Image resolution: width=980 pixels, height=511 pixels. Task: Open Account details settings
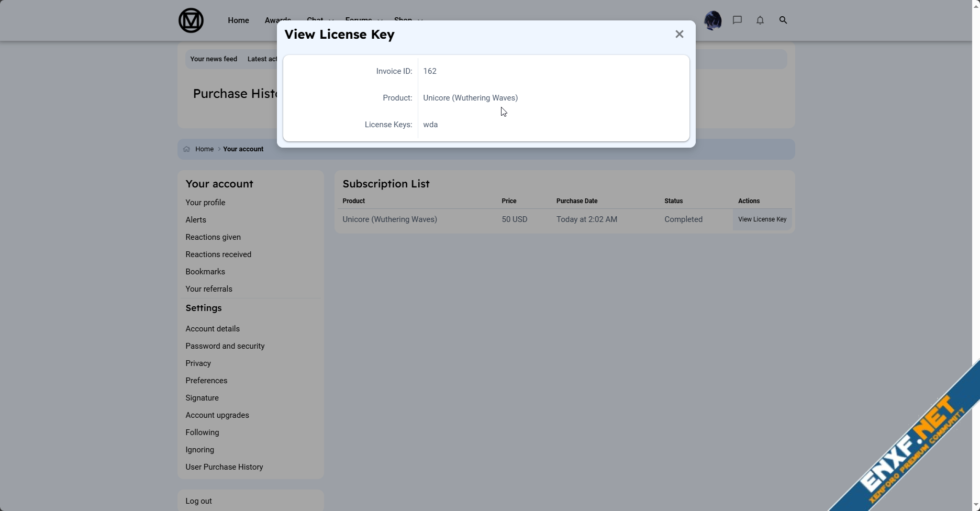tap(213, 329)
